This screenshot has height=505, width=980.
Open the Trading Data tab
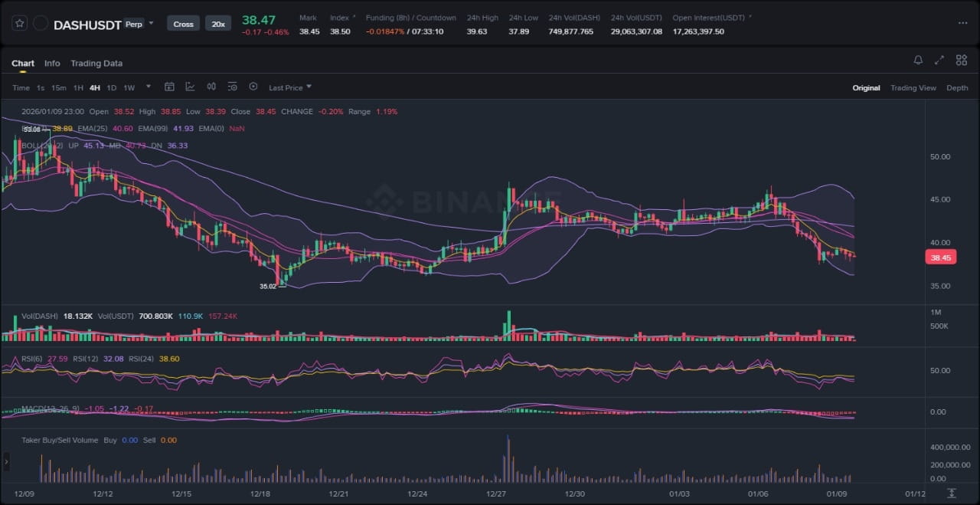pyautogui.click(x=96, y=63)
